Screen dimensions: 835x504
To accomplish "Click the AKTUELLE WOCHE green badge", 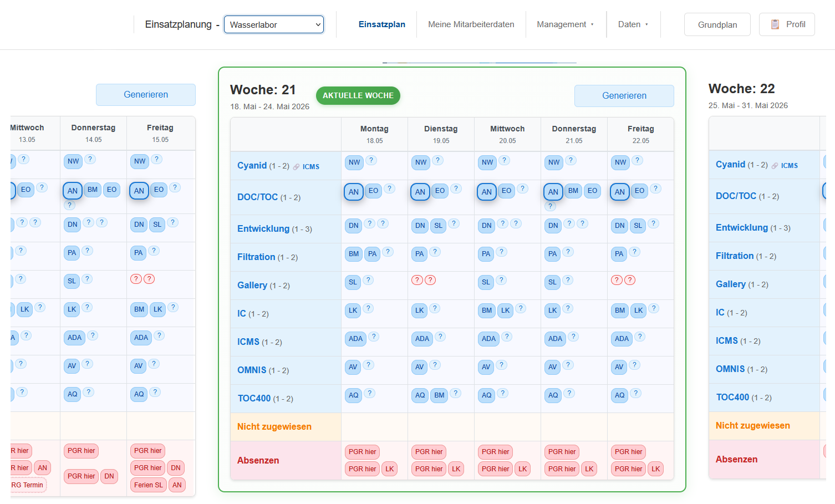I will click(x=358, y=95).
